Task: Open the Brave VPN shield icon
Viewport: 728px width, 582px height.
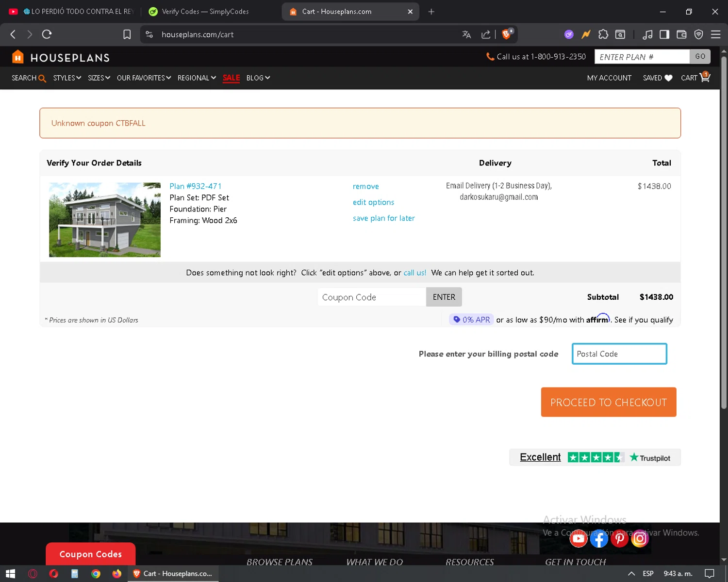Action: point(698,34)
